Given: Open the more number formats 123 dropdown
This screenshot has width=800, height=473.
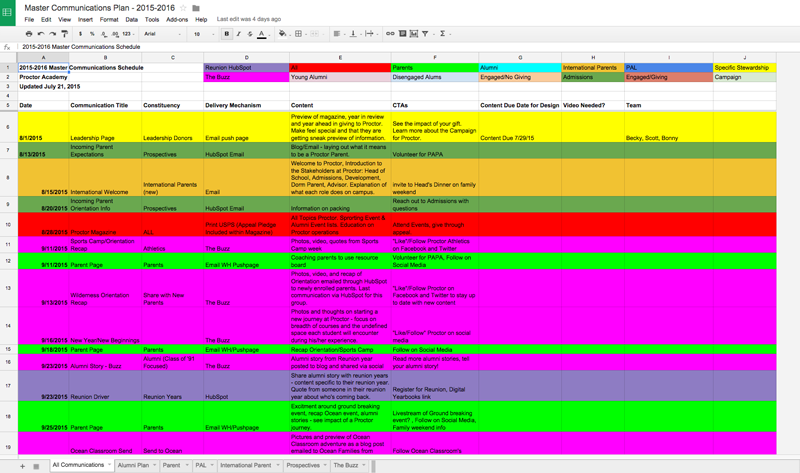Looking at the screenshot, I should pos(128,34).
